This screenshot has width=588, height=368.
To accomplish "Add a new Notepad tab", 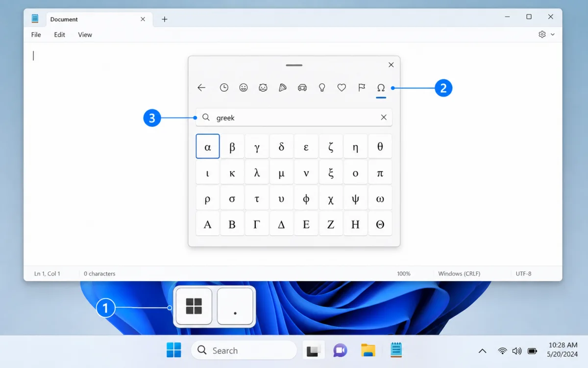I will tap(165, 19).
